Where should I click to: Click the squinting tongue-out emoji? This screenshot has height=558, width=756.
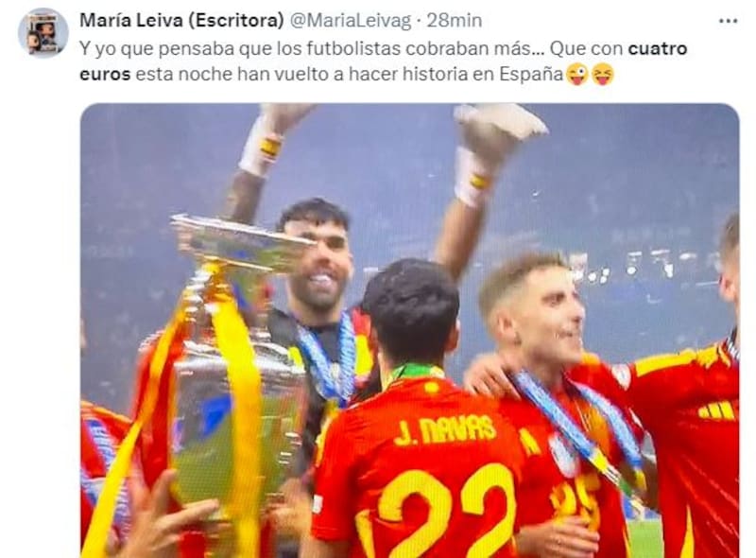[603, 75]
